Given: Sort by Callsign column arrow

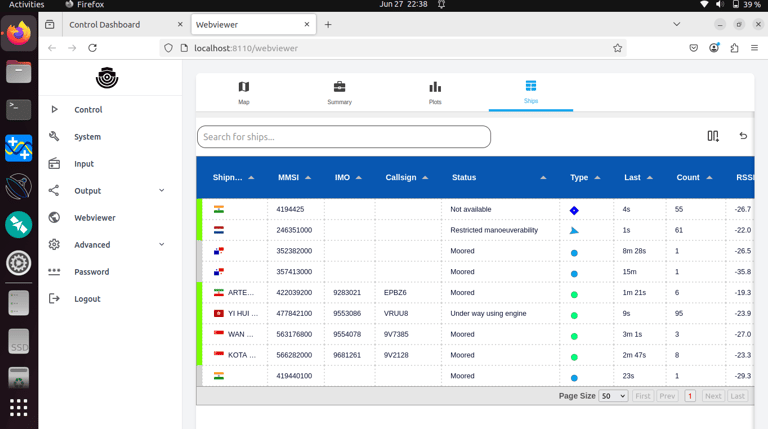Looking at the screenshot, I should click(x=425, y=178).
